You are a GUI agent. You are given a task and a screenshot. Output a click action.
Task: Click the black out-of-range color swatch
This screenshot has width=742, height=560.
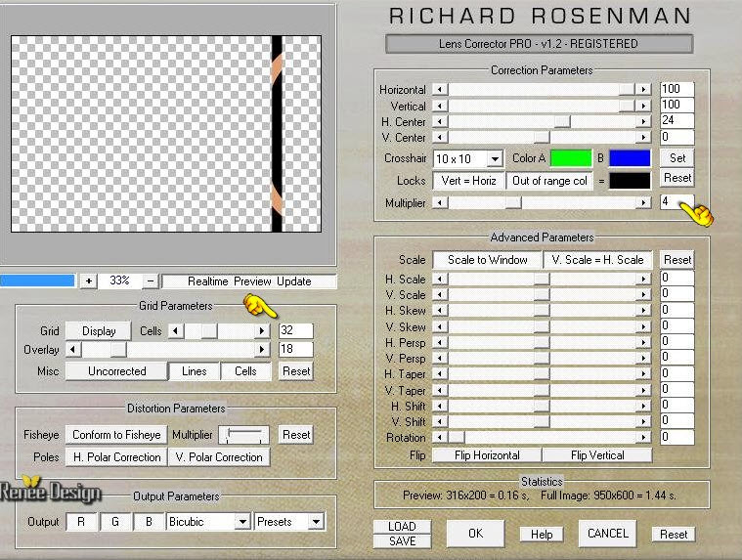tap(630, 181)
